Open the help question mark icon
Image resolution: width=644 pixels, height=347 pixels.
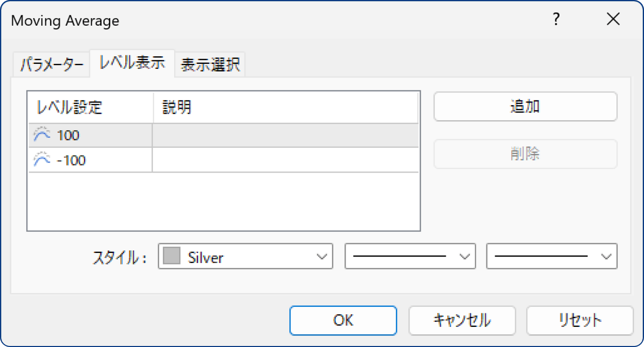pos(556,19)
